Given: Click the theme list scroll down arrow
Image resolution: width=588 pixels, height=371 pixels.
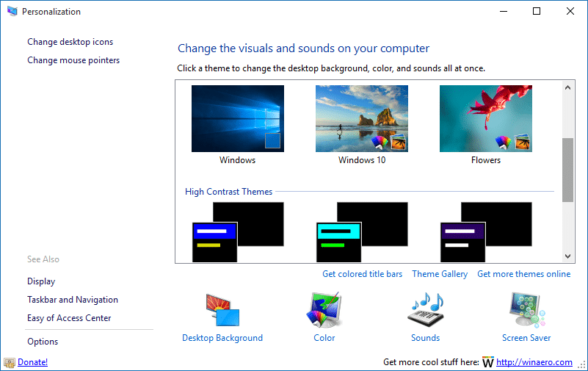Looking at the screenshot, I should (x=567, y=256).
